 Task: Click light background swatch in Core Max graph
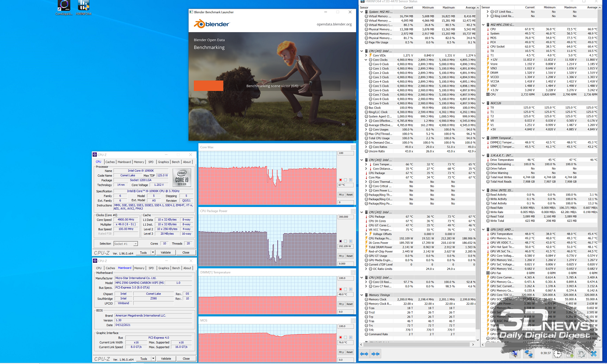346,180
